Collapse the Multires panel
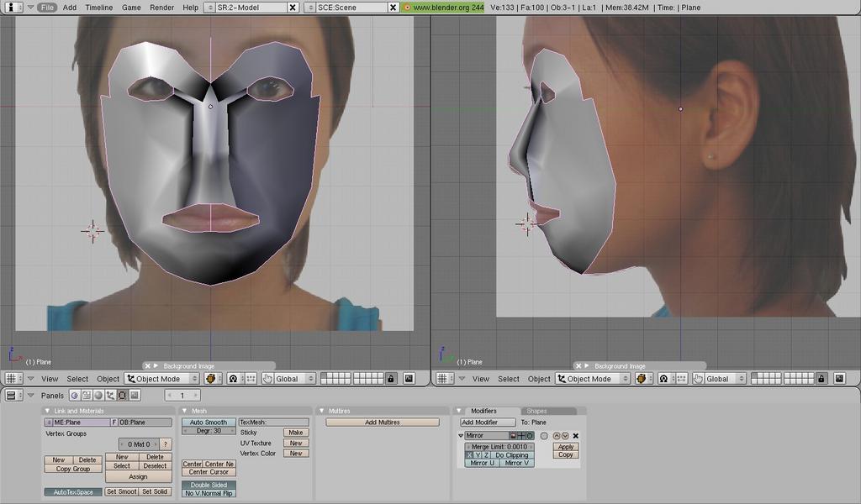The width and height of the screenshot is (861, 504). (x=322, y=411)
